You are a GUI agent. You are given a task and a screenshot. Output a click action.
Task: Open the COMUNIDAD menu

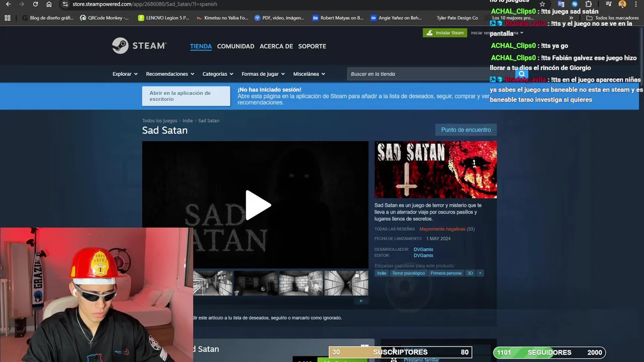click(235, 46)
